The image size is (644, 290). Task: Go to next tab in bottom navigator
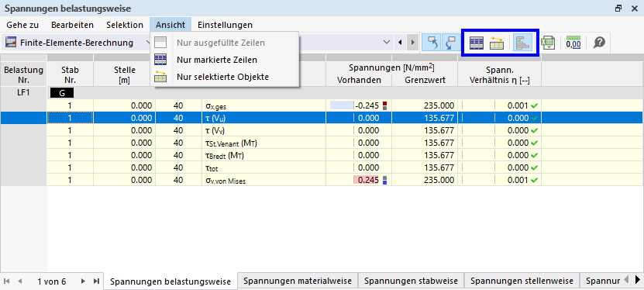click(x=83, y=281)
